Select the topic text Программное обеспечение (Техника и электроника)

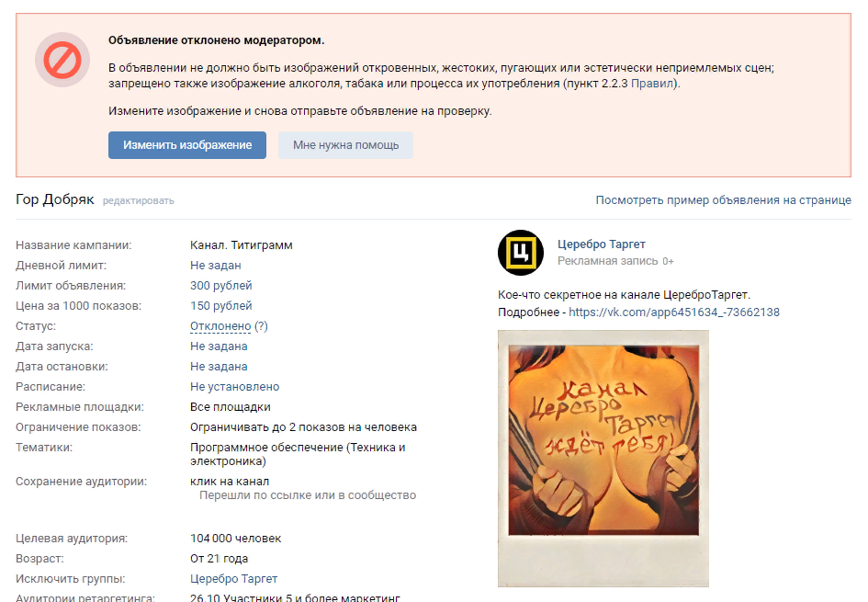click(x=298, y=454)
